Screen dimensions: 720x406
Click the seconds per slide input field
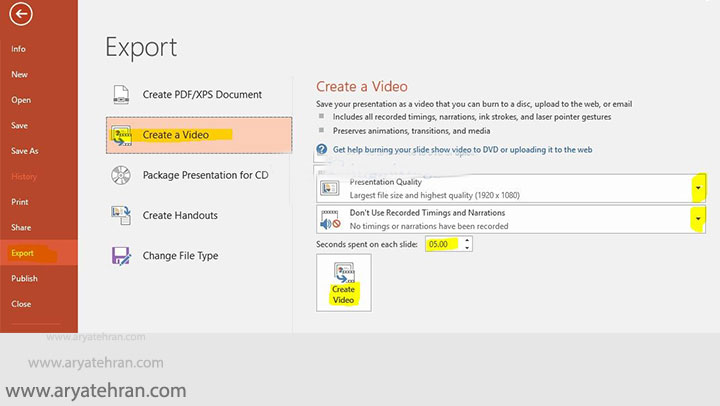coord(442,245)
